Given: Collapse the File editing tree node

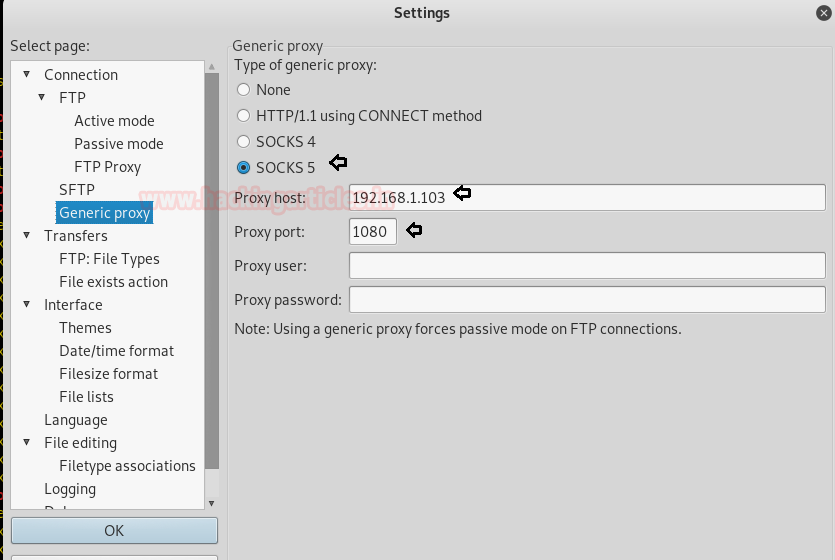Looking at the screenshot, I should point(27,443).
